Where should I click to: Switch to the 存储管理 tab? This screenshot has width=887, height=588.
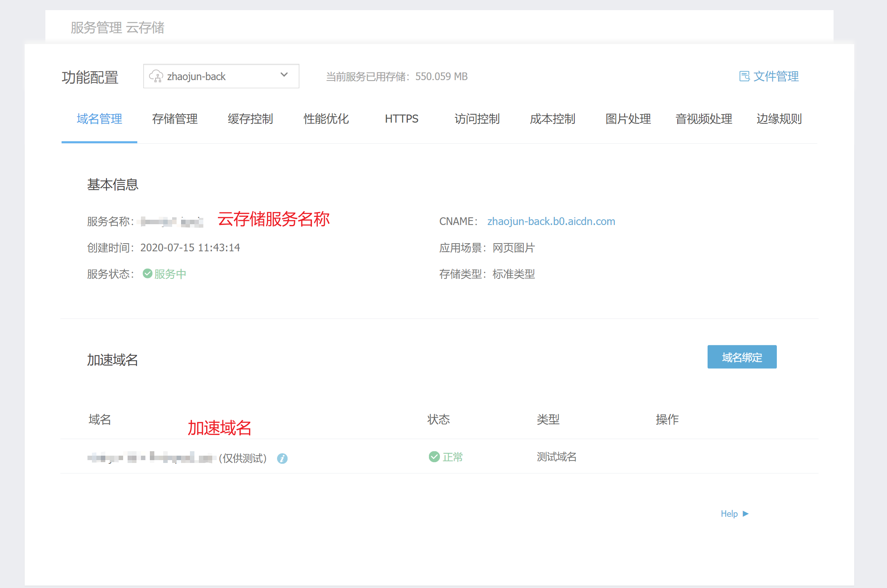pyautogui.click(x=175, y=119)
